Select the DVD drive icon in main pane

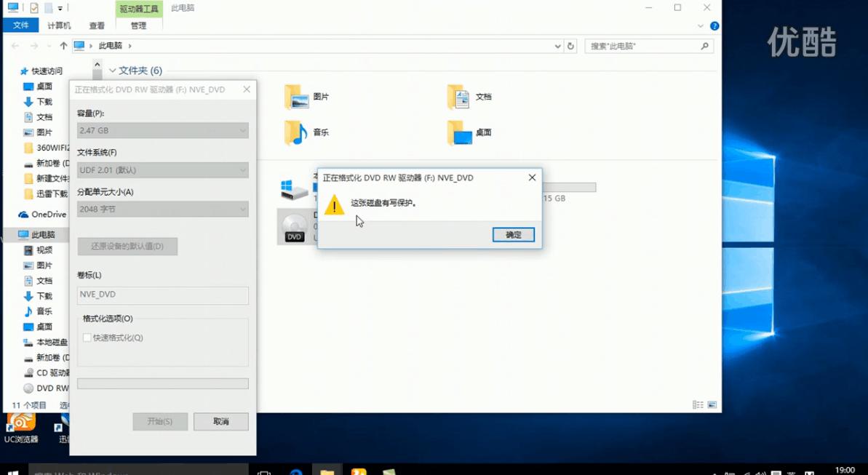coord(294,227)
